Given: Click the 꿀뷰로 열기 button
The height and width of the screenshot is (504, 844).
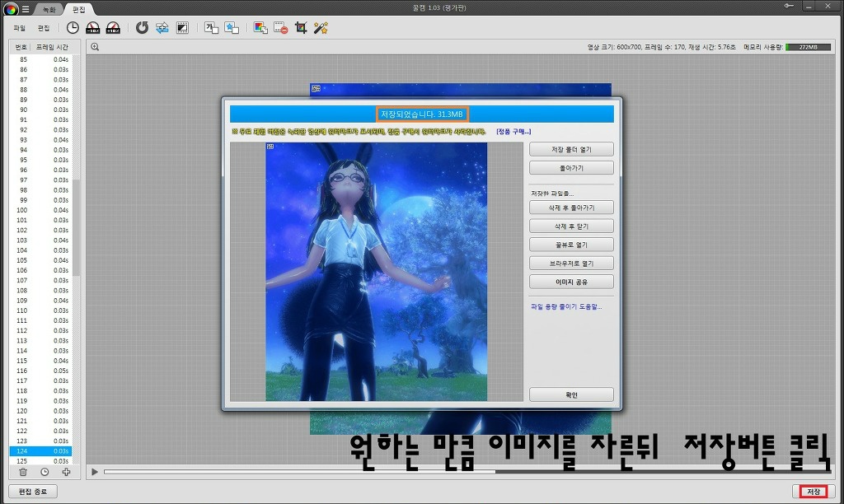Looking at the screenshot, I should tap(571, 245).
